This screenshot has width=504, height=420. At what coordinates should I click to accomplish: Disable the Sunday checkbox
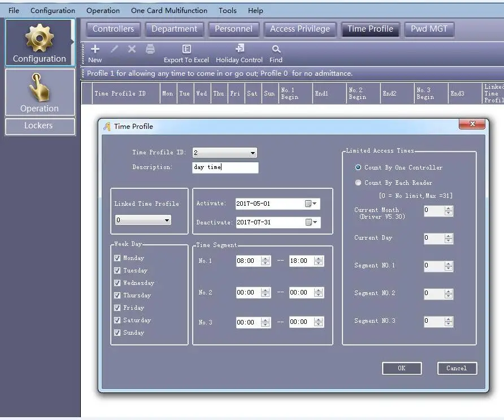click(x=118, y=332)
